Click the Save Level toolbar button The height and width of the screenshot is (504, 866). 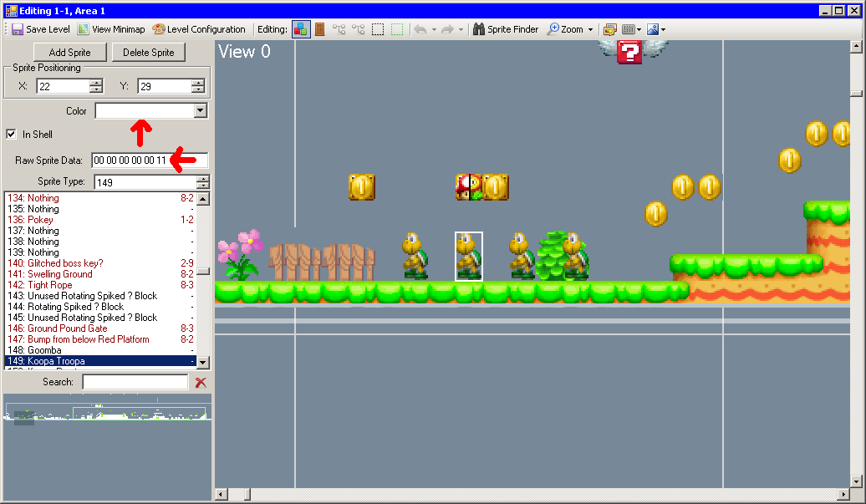(x=40, y=29)
